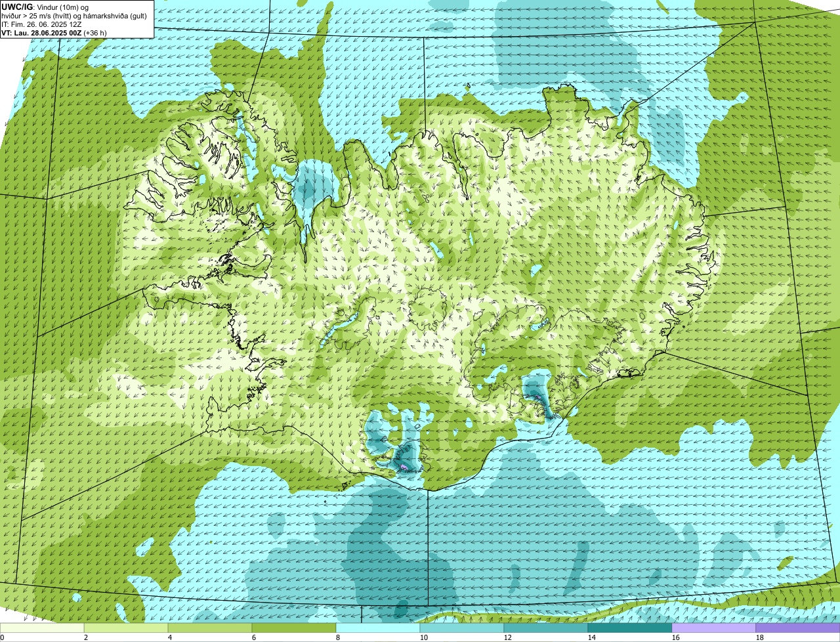Click the 0–2 m/s pale yellow legend swatch
This screenshot has width=840, height=642.
[x=43, y=628]
